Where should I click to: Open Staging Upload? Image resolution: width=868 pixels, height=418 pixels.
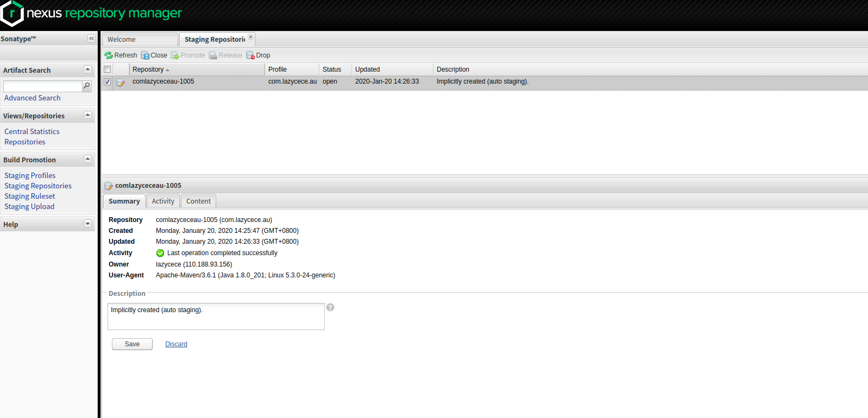[29, 206]
